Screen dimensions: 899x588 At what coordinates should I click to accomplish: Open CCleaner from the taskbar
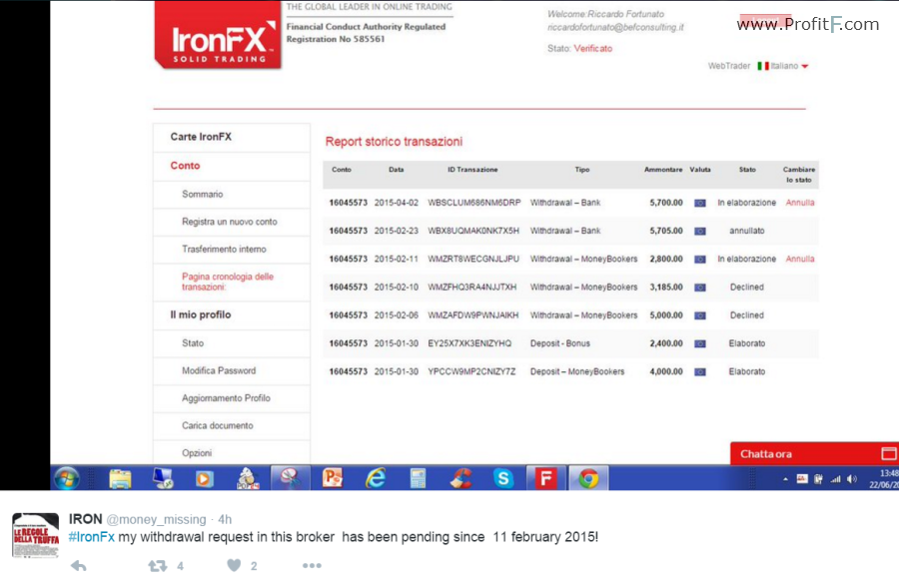(460, 478)
